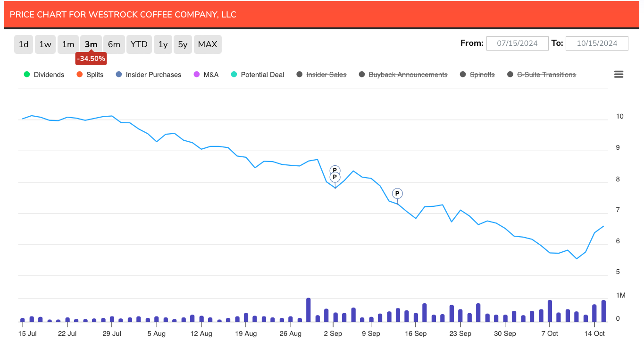
Task: Edit the To date field
Action: 597,43
